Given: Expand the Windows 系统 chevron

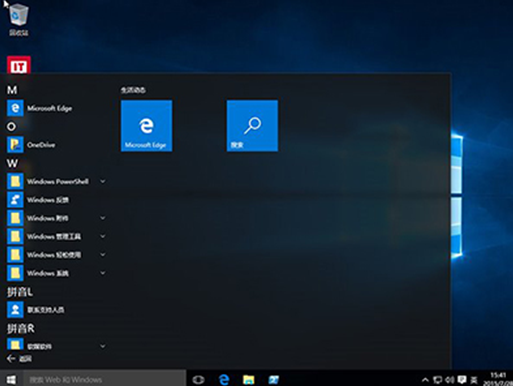Looking at the screenshot, I should point(103,273).
